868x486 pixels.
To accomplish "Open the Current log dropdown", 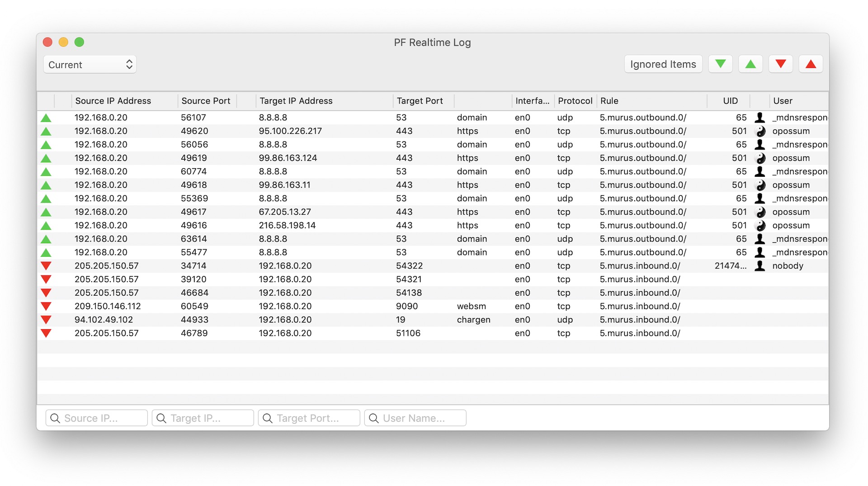I will 90,65.
